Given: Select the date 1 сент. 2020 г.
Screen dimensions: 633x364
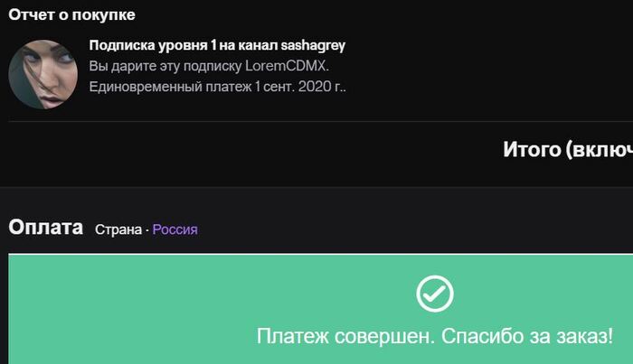Looking at the screenshot, I should coord(298,87).
